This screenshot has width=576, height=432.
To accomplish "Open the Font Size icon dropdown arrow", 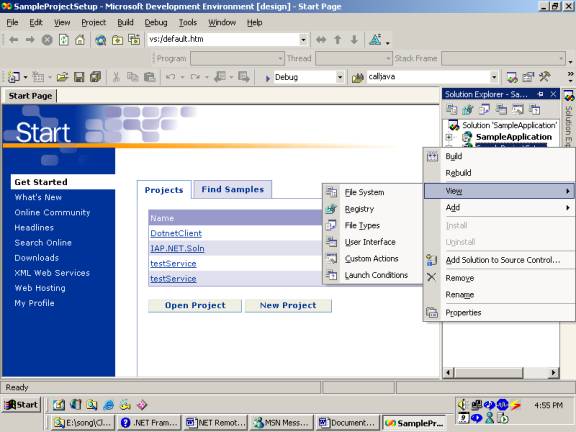I will [x=388, y=43].
